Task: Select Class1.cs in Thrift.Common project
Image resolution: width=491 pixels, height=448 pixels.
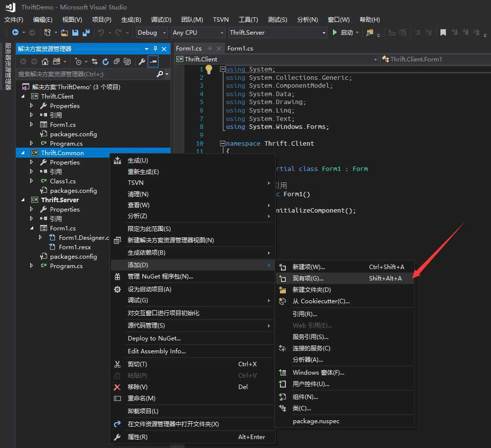Action: tap(62, 181)
